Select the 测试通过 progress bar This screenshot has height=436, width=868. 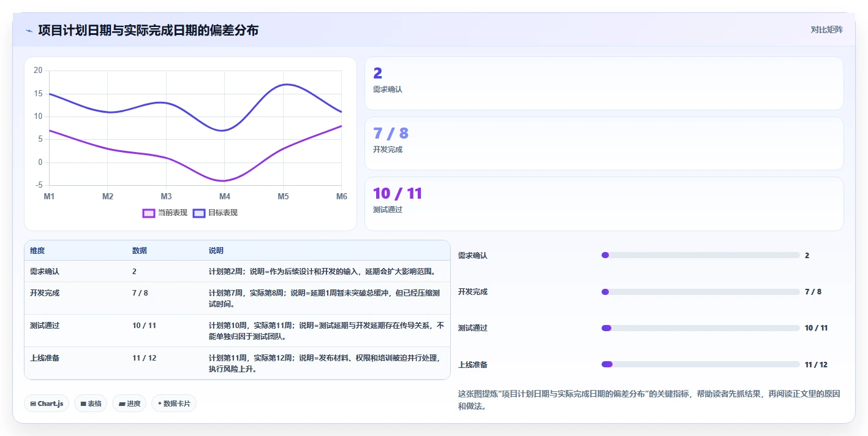point(701,328)
